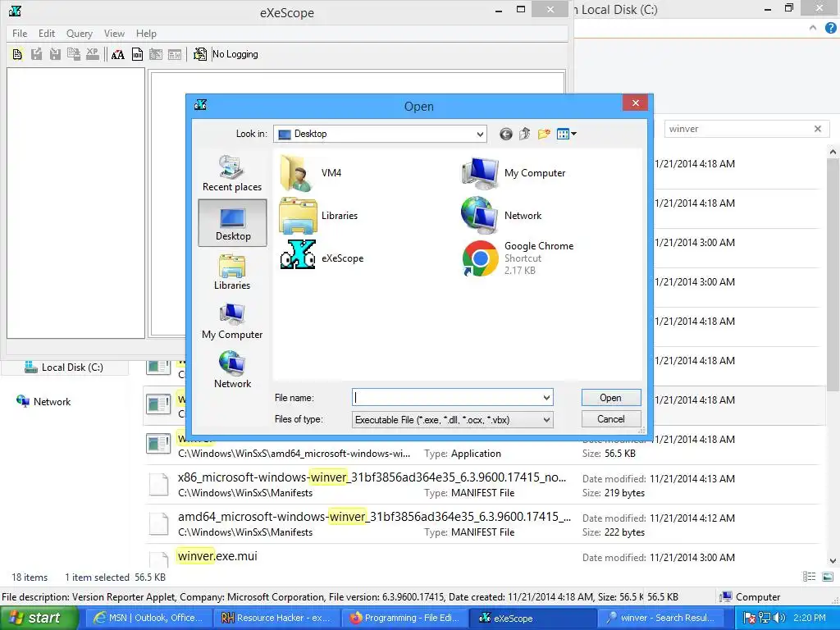Viewport: 840px width, 630px height.
Task: Open the File menu in eXeScope
Action: pos(20,33)
